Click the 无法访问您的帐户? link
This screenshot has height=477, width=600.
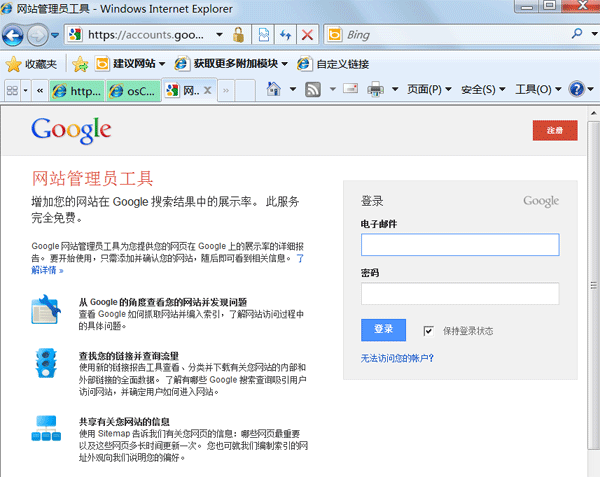(397, 358)
